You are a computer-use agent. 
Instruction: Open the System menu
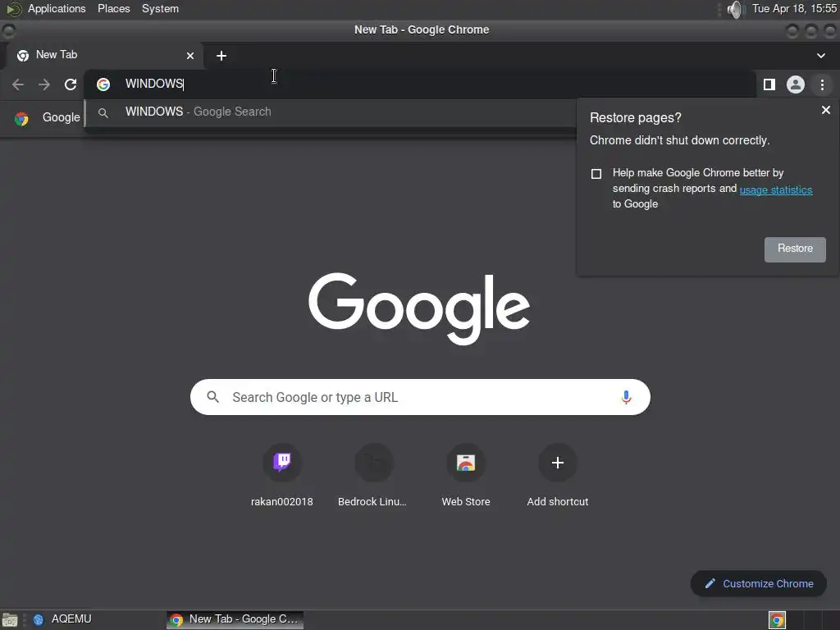pyautogui.click(x=160, y=8)
